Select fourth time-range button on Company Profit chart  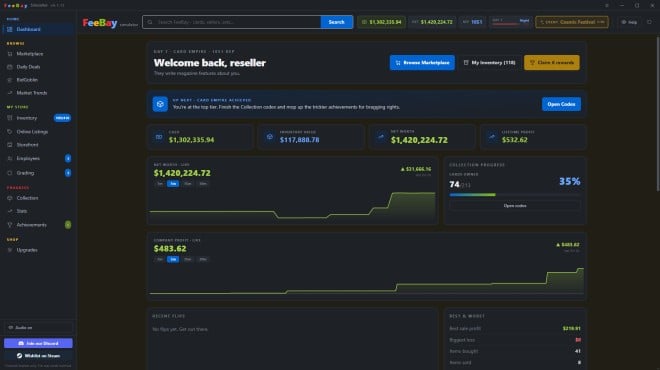203,259
